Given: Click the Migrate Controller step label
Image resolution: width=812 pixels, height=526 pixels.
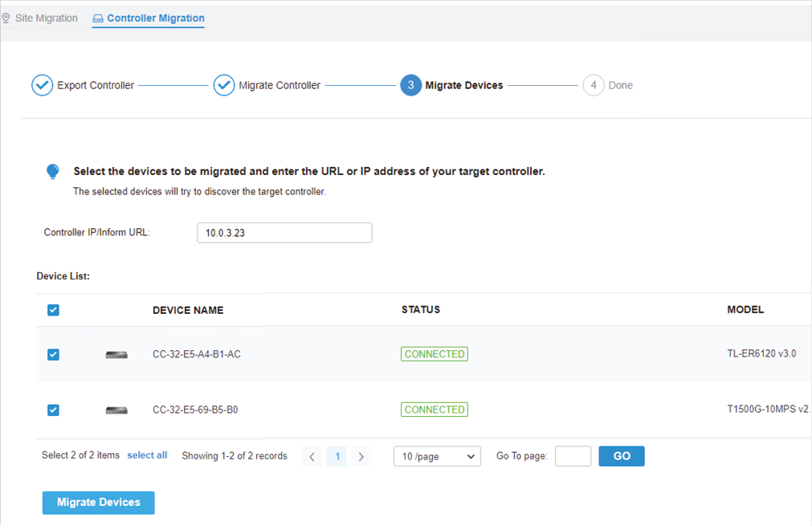Looking at the screenshot, I should click(280, 85).
